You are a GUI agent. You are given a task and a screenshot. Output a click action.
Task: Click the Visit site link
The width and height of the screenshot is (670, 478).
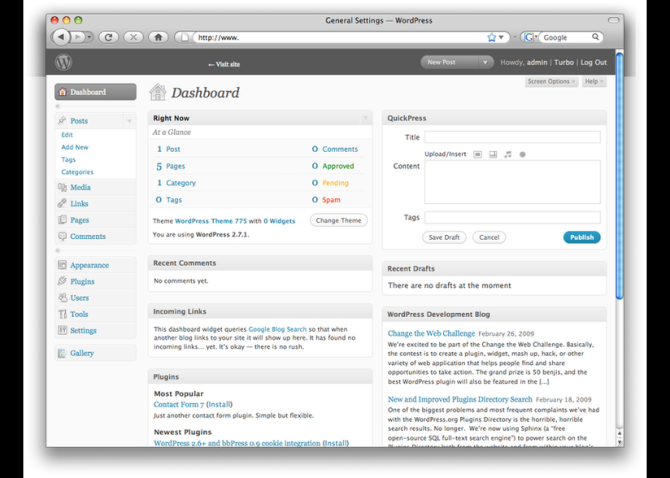pos(224,64)
